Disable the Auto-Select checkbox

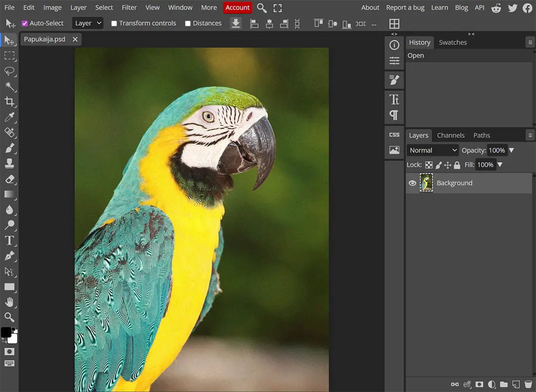pos(25,23)
